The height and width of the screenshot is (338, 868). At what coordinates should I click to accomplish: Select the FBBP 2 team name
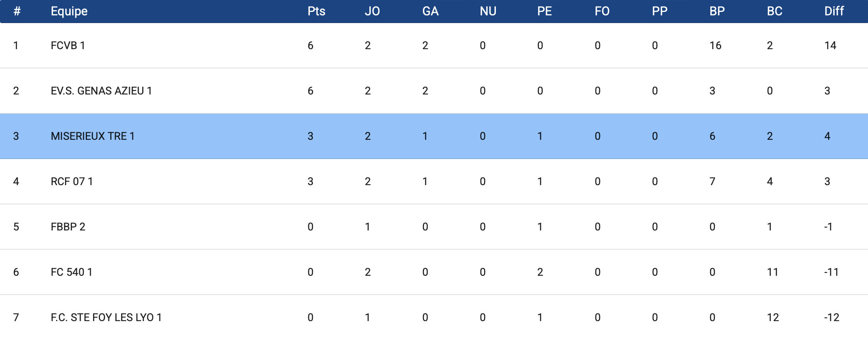pyautogui.click(x=68, y=227)
